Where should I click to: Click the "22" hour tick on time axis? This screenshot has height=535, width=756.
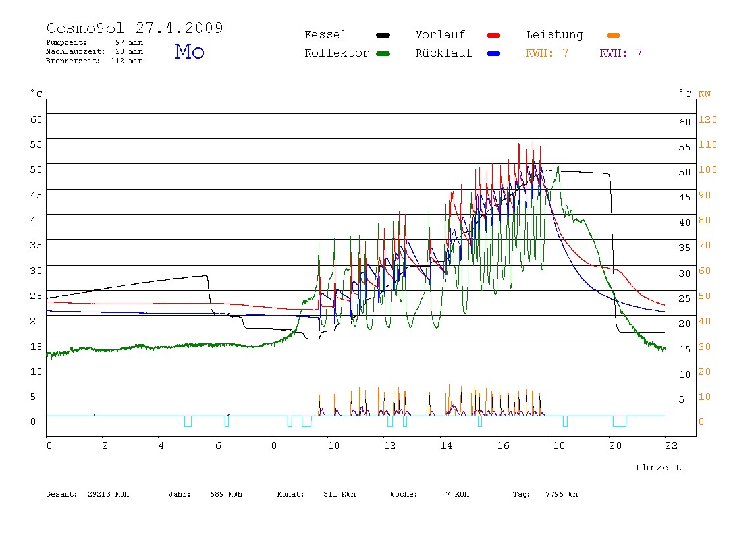(x=671, y=445)
